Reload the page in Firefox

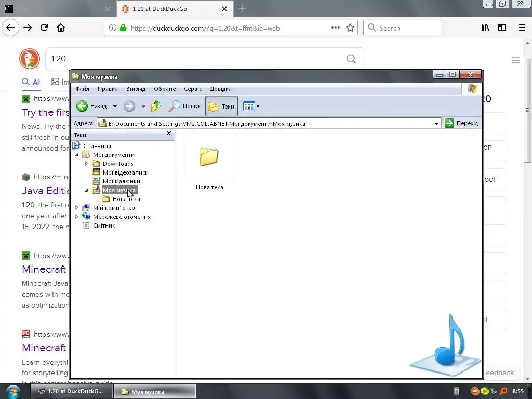44,28
